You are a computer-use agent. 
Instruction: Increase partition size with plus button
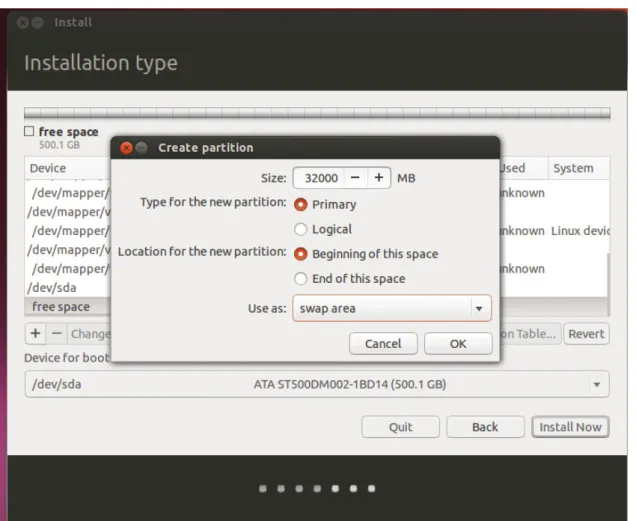coord(379,178)
